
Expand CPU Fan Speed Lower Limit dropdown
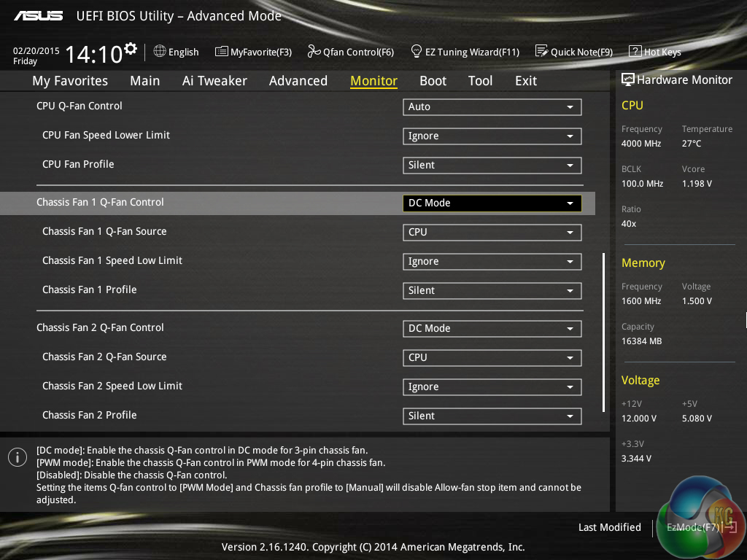[x=492, y=136]
